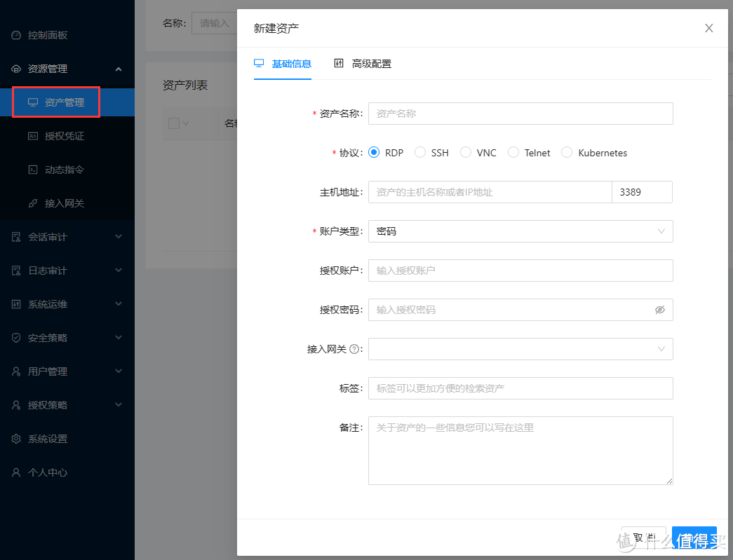The image size is (733, 560).
Task: Open the 账户类型 dropdown showing 密码
Action: coord(520,231)
